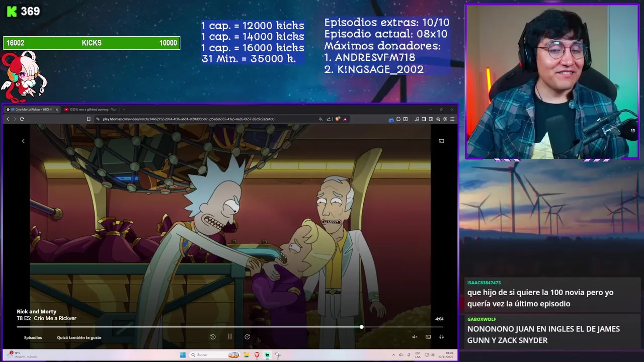Image resolution: width=644 pixels, height=362 pixels.
Task: Click the ESP LAA language indicator
Action: pos(418,355)
